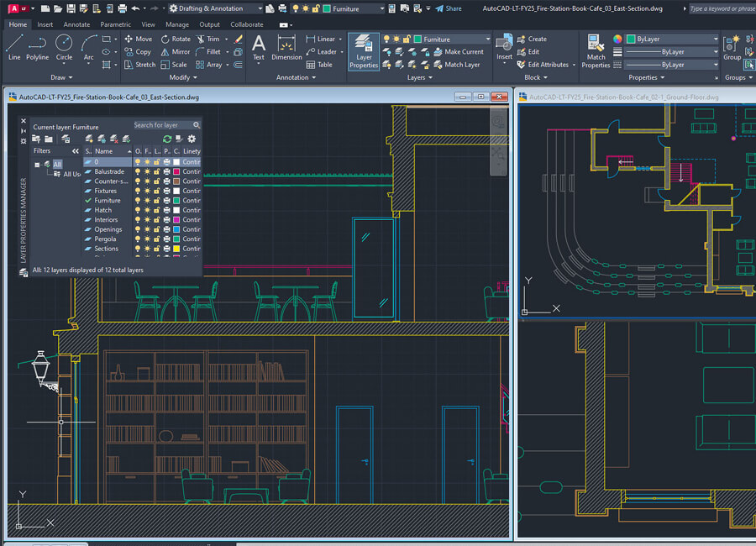
Task: Collapse the All filters tree node
Action: pos(38,165)
